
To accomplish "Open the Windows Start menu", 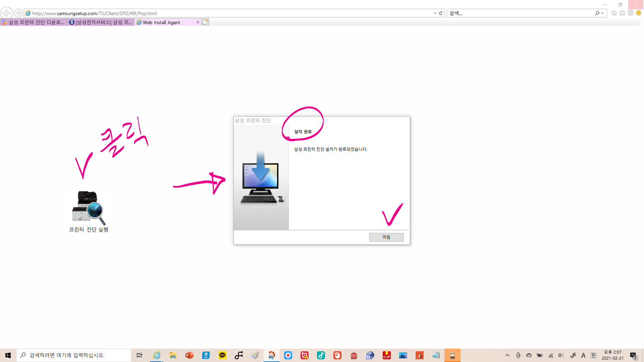I will pyautogui.click(x=8, y=355).
